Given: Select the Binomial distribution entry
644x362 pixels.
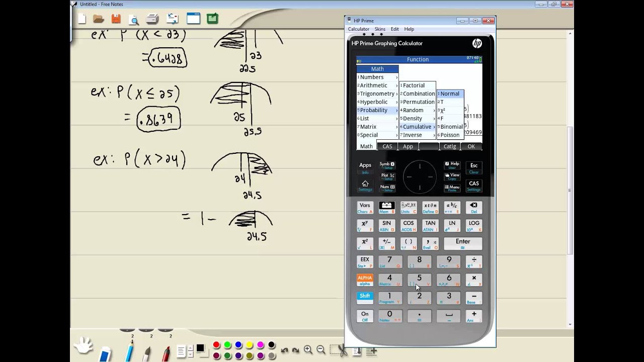Looking at the screenshot, I should (x=450, y=127).
